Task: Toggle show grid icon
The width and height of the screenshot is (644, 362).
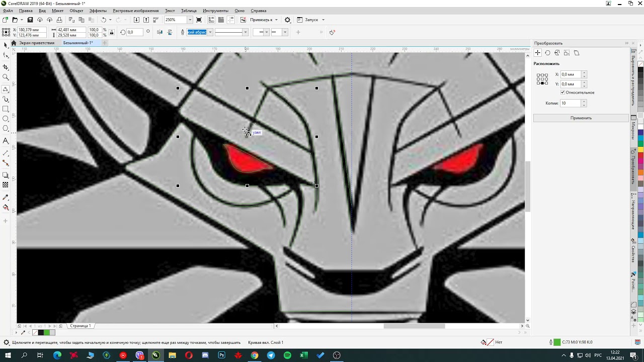Action: tap(221, 20)
